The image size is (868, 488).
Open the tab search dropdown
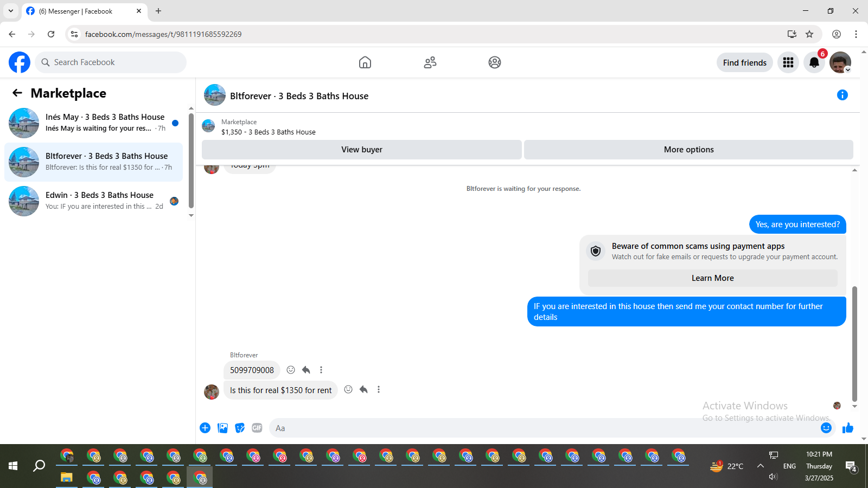coord(11,11)
